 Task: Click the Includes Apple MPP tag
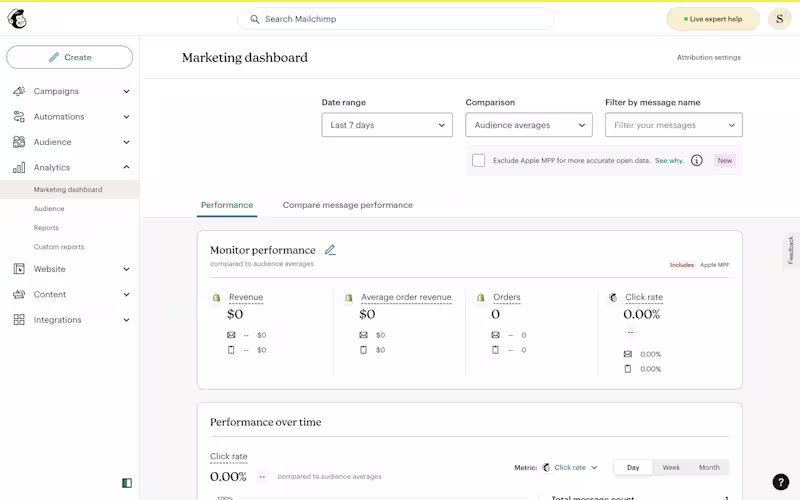click(699, 265)
